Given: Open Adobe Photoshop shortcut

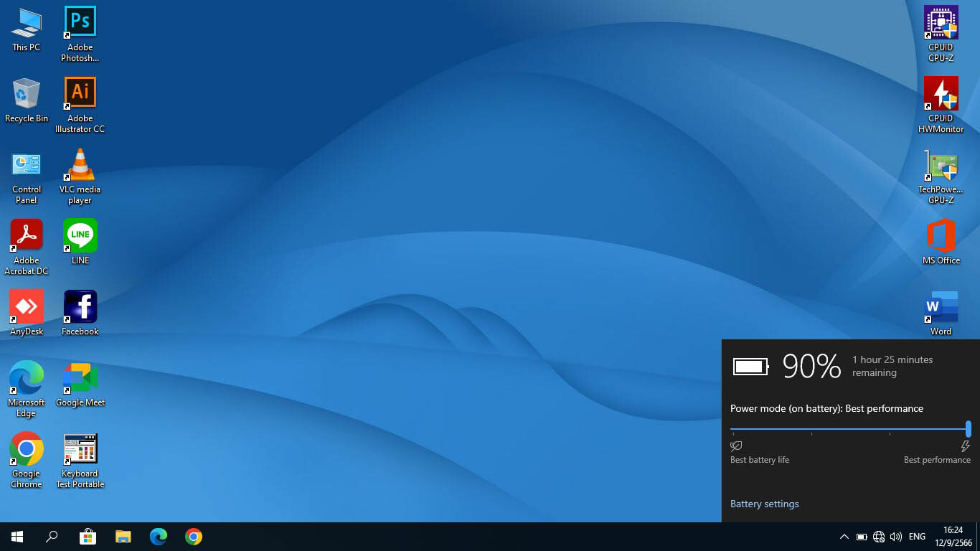Looking at the screenshot, I should [80, 34].
